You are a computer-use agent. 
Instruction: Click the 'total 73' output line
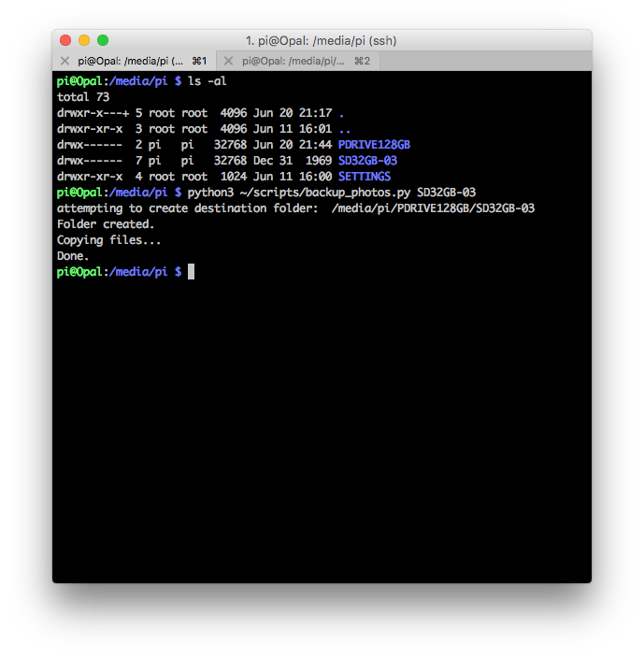click(86, 97)
